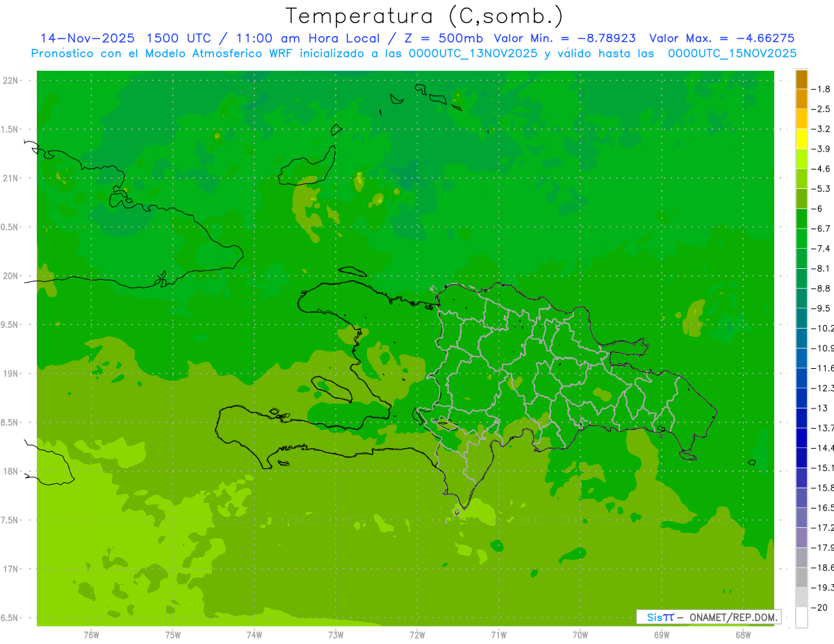834x644 pixels.
Task: Click the 20N latitude axis label
Action: pos(11,276)
